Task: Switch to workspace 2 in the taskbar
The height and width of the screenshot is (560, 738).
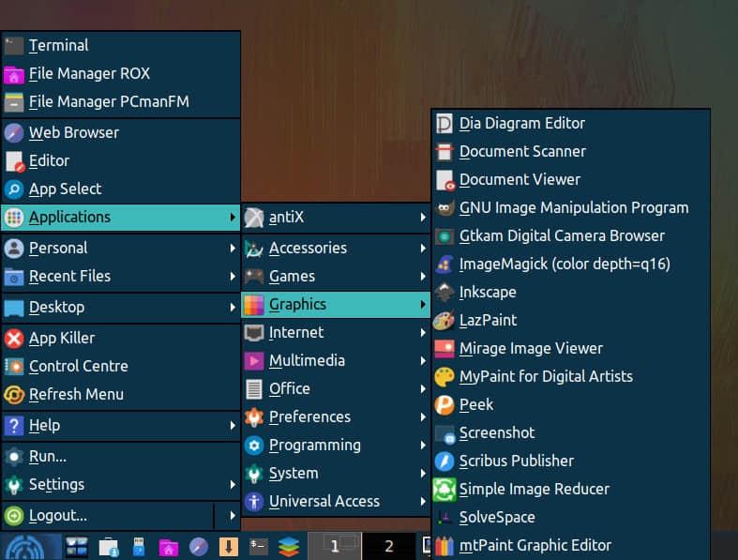Action: [388, 546]
